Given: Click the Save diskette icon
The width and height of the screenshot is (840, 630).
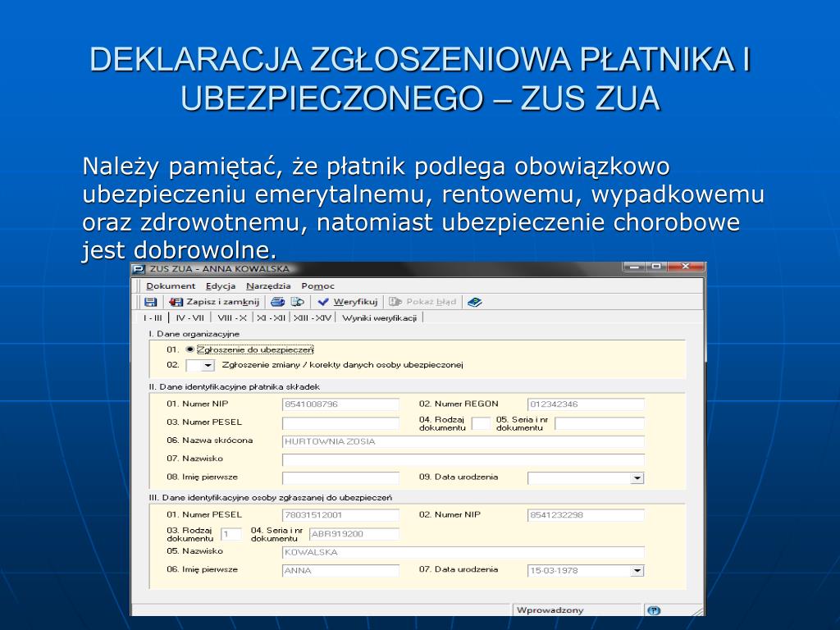Looking at the screenshot, I should (x=151, y=302).
